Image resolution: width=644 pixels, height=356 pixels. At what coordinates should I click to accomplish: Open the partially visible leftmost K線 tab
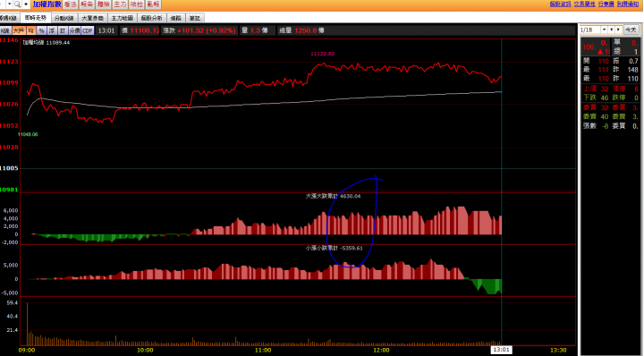coord(9,18)
